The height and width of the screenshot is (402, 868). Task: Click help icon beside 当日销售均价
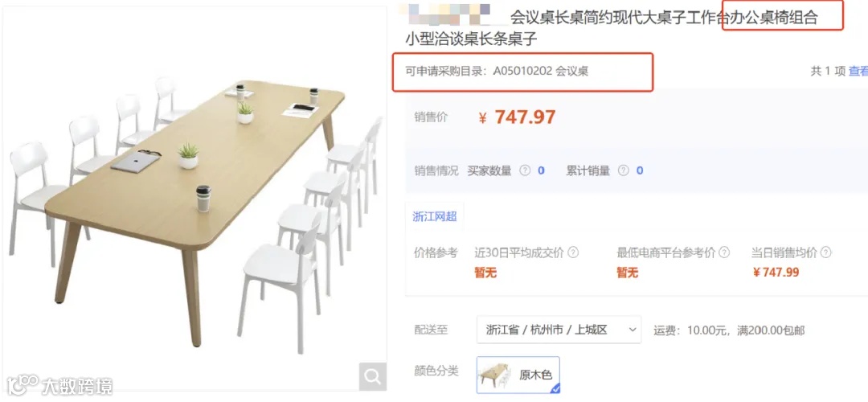(826, 253)
